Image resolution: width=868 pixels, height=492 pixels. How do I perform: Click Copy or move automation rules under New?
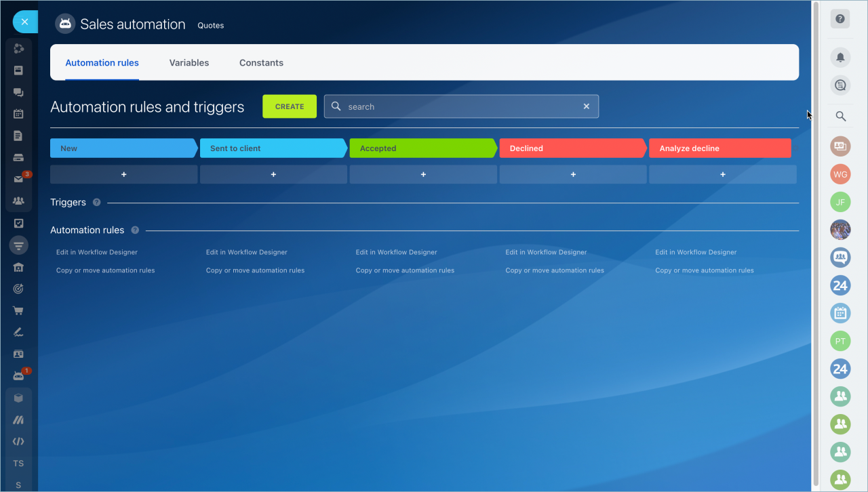point(106,270)
